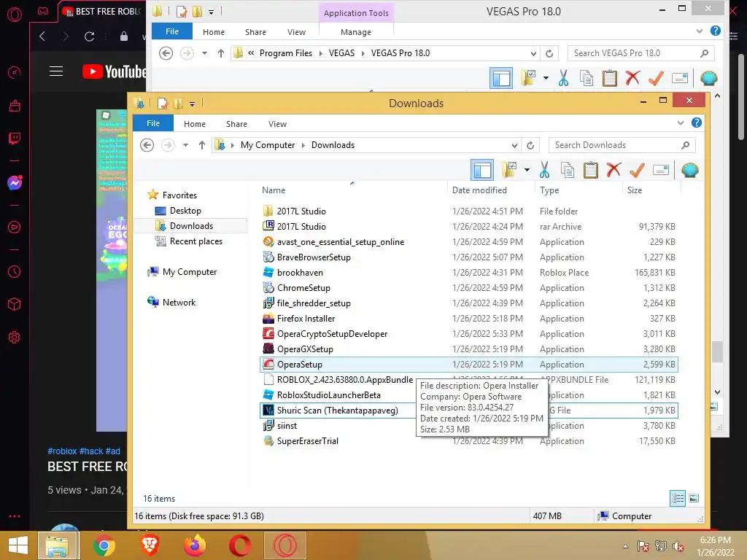Refresh the Downloads folder view
This screenshot has height=560, width=747.
[x=530, y=145]
